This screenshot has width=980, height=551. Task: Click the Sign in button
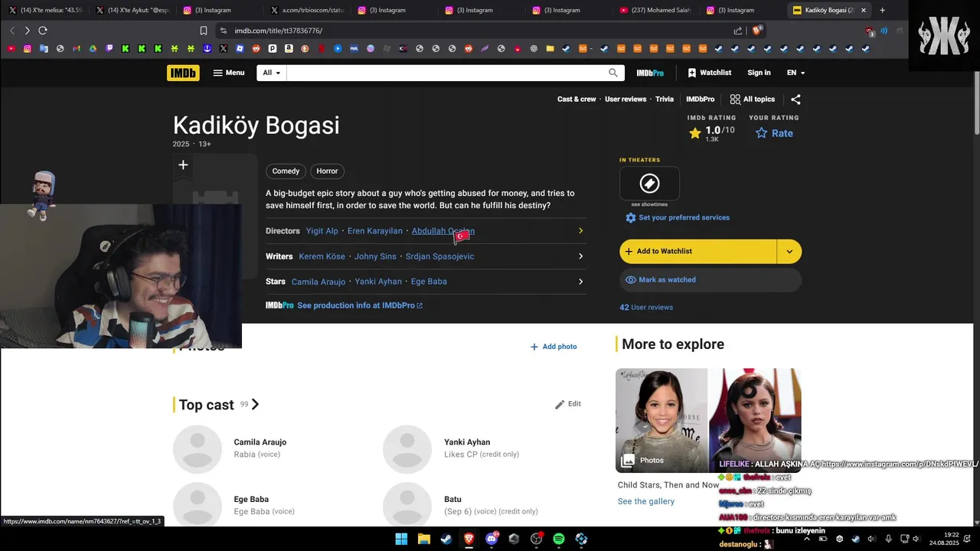[x=759, y=73]
